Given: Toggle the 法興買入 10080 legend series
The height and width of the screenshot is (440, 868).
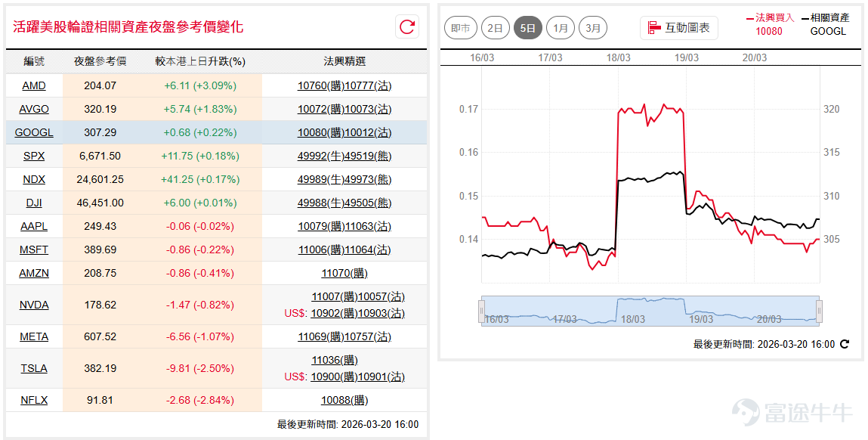Looking at the screenshot, I should 770,24.
